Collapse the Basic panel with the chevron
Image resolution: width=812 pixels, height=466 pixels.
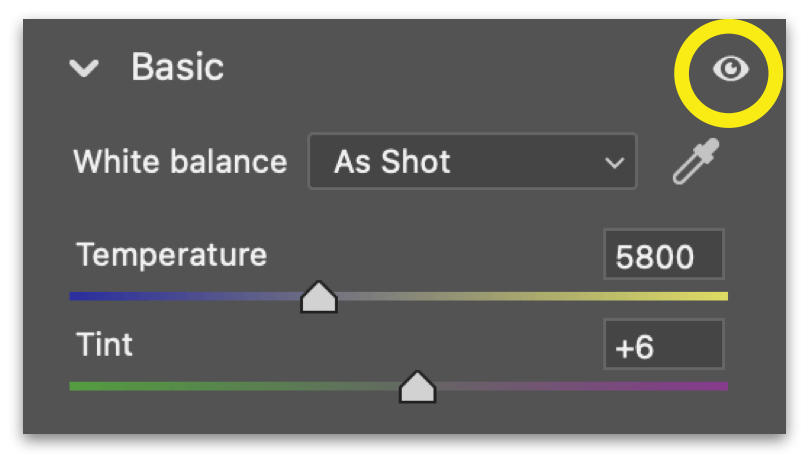[x=85, y=69]
